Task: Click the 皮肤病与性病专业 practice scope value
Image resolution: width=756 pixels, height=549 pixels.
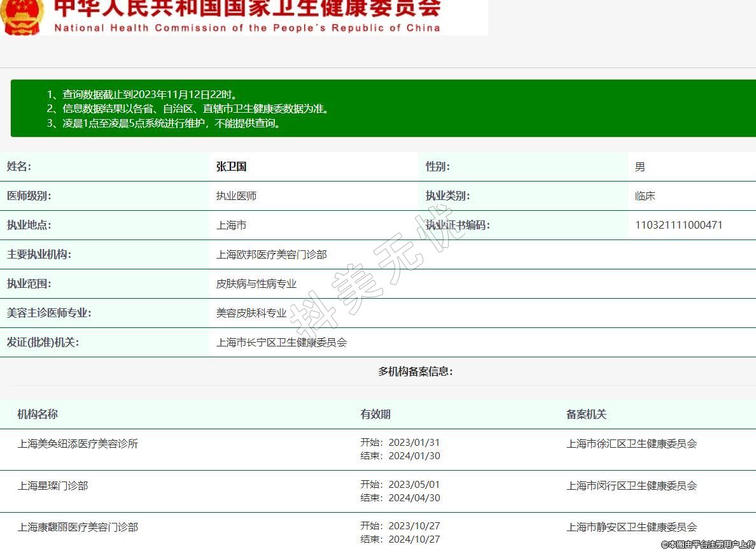Action: [x=256, y=284]
